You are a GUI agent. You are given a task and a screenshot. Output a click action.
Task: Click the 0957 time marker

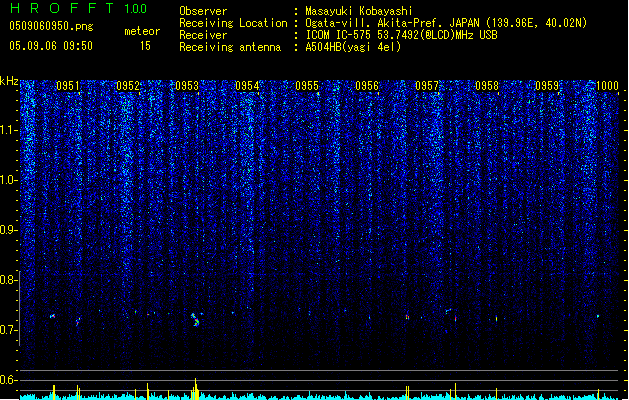click(x=427, y=86)
